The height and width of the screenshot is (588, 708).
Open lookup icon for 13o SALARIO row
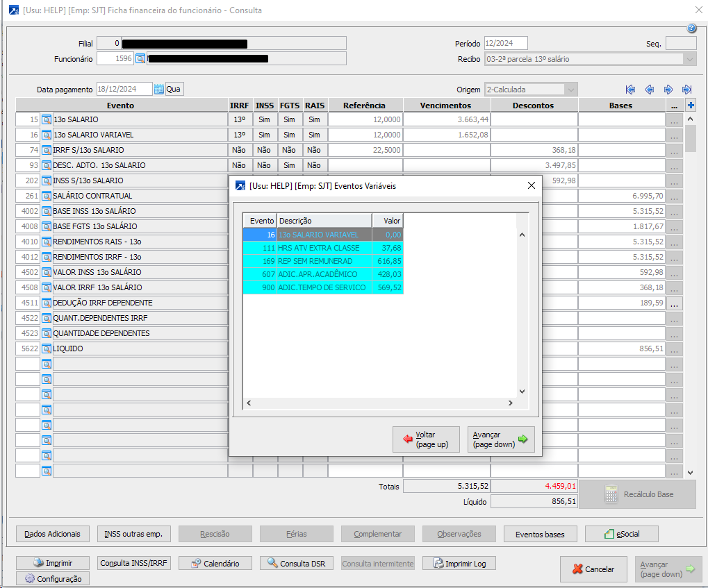pos(47,119)
